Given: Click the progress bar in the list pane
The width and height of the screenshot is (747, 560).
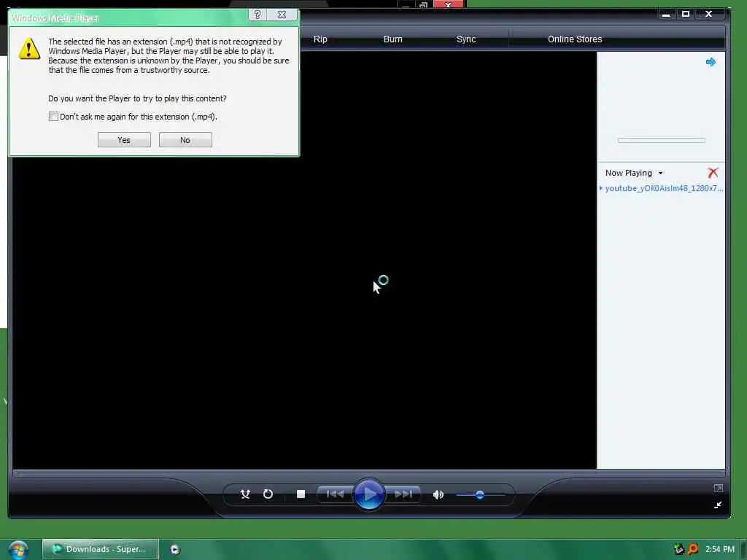Looking at the screenshot, I should (x=661, y=140).
